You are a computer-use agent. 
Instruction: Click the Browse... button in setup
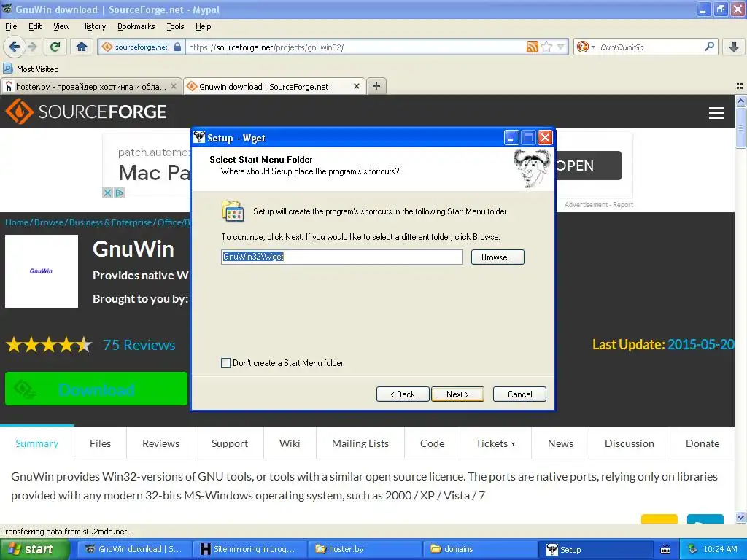[x=498, y=257]
